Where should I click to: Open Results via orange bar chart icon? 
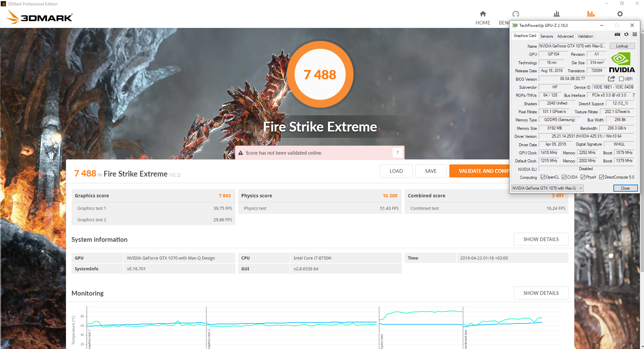(x=591, y=14)
